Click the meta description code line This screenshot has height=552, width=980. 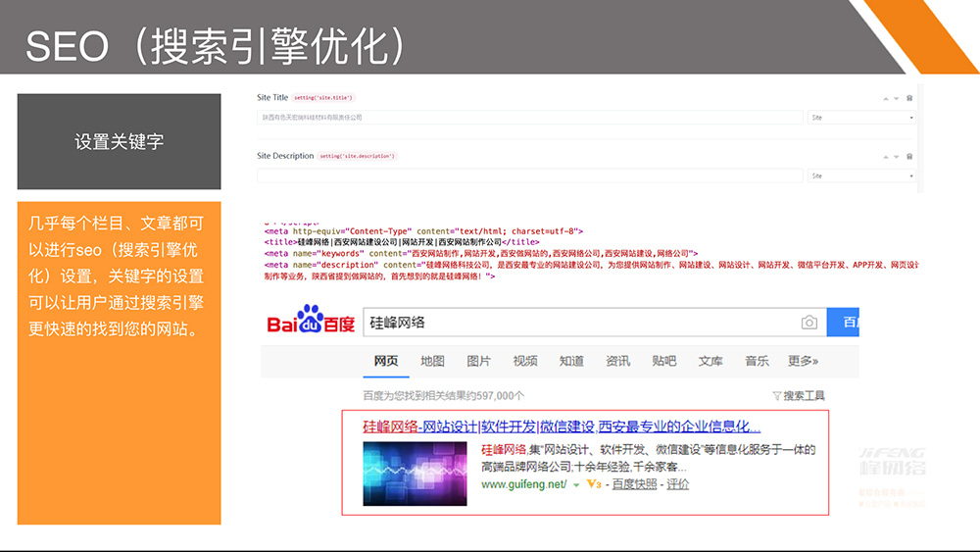(591, 271)
